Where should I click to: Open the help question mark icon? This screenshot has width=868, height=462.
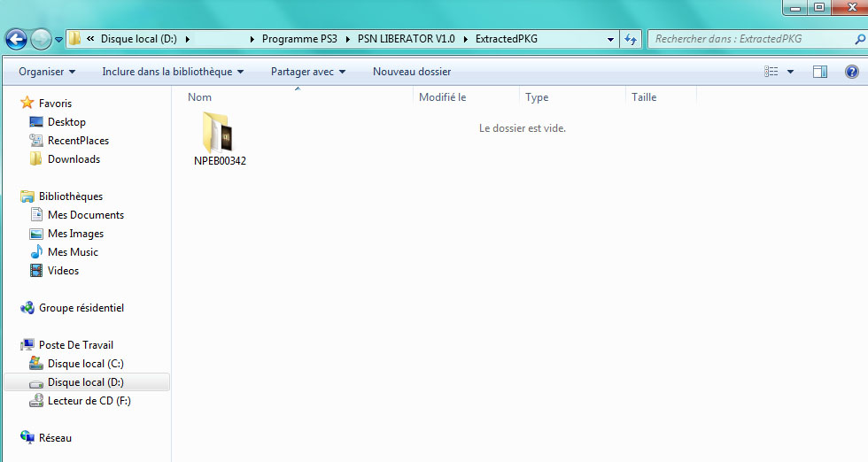(850, 72)
